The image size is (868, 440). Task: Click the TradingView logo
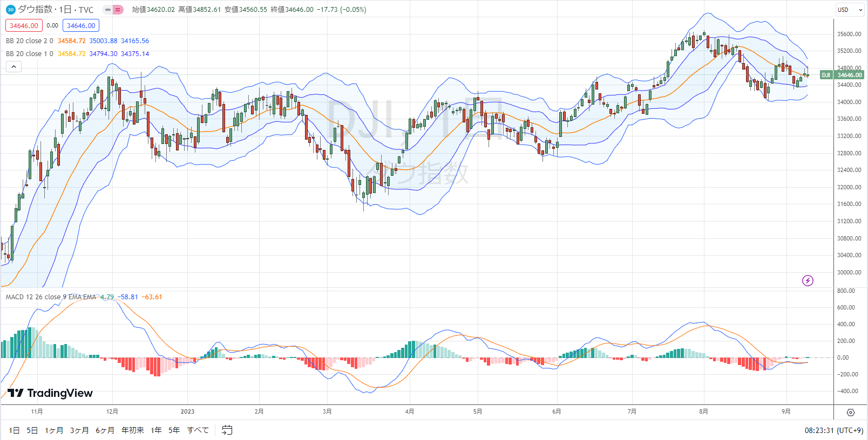pos(50,393)
